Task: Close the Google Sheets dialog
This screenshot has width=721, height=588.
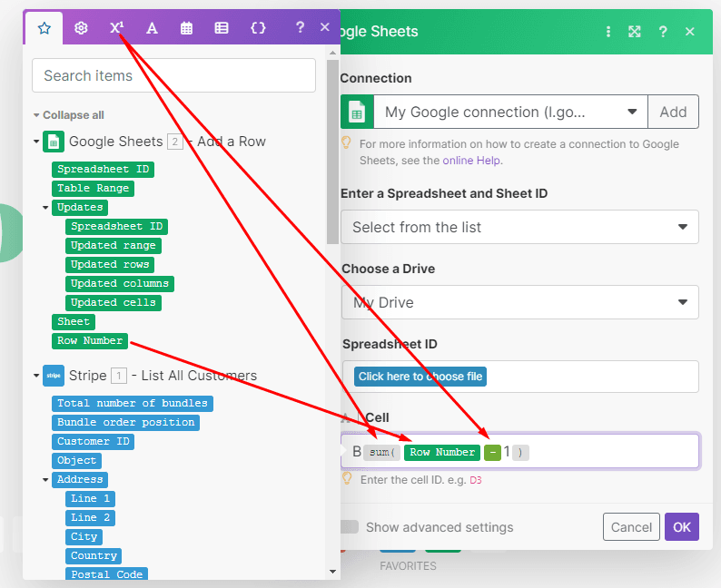Action: (690, 32)
